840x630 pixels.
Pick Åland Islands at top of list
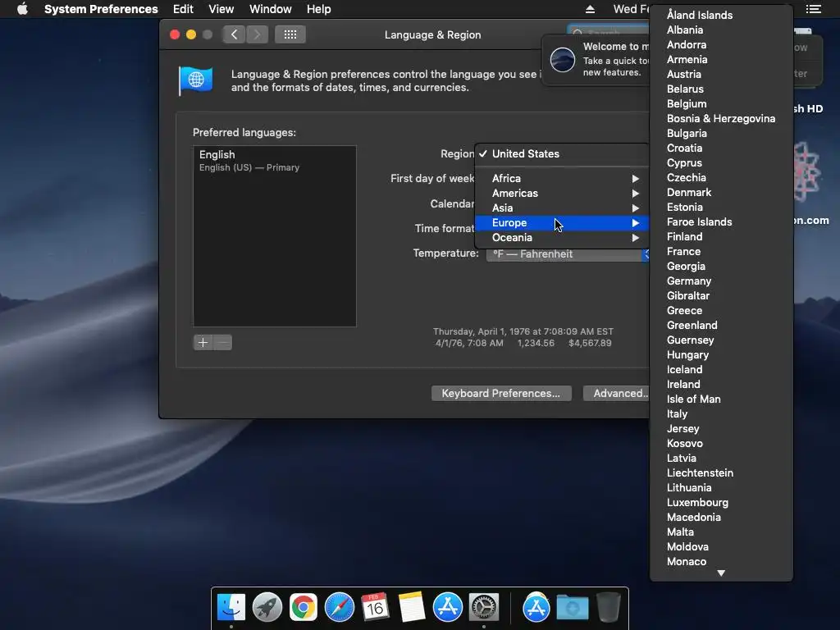[x=721, y=16]
